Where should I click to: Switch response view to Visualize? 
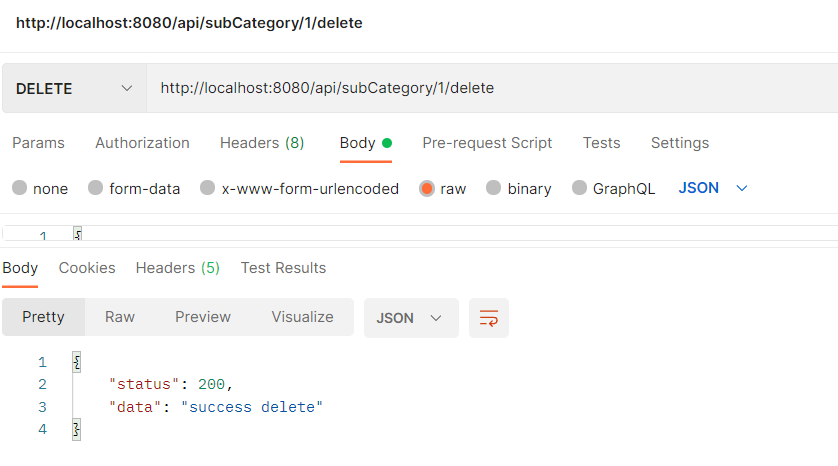click(302, 317)
